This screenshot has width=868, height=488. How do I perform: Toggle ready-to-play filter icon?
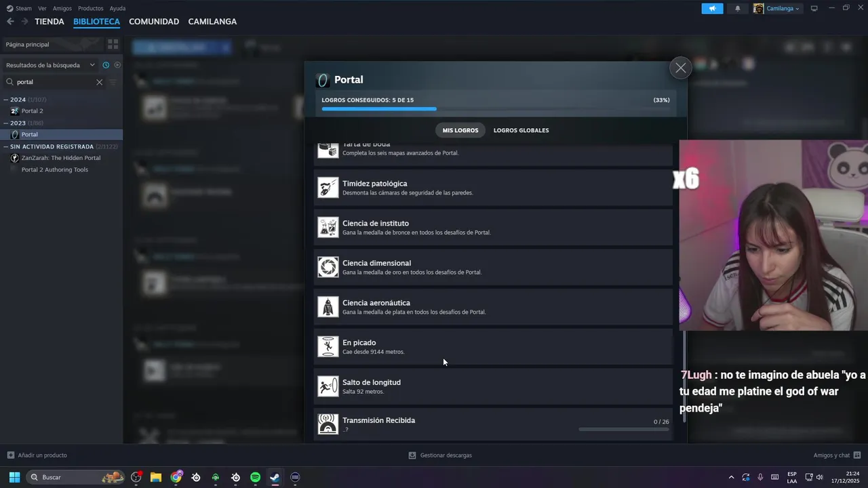(x=117, y=65)
